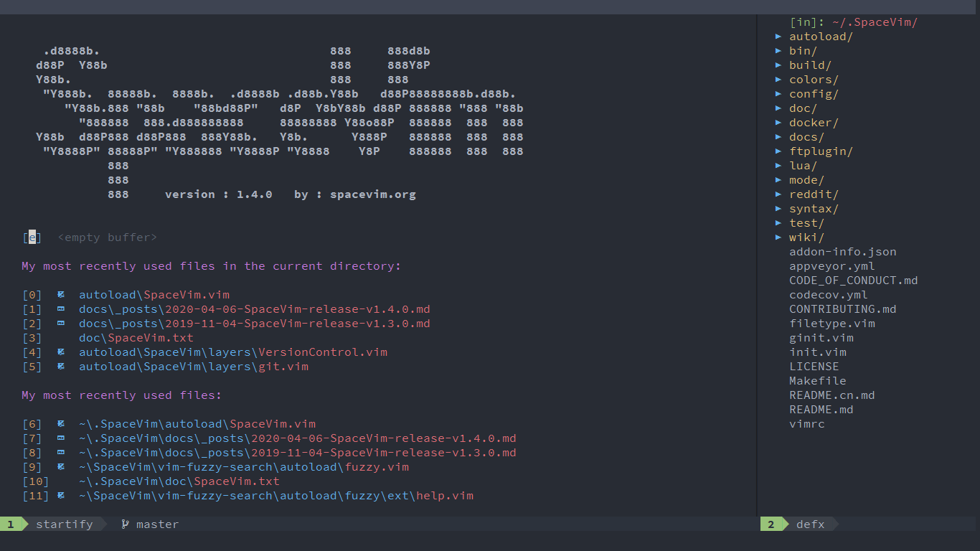Select Makefile in file tree
Image resolution: width=980 pixels, height=551 pixels.
pyautogui.click(x=817, y=380)
